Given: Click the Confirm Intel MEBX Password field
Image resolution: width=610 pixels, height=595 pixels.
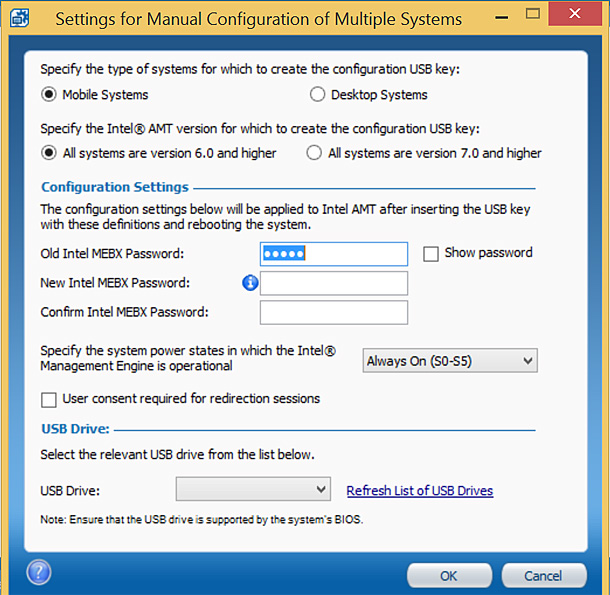Looking at the screenshot, I should tap(333, 312).
